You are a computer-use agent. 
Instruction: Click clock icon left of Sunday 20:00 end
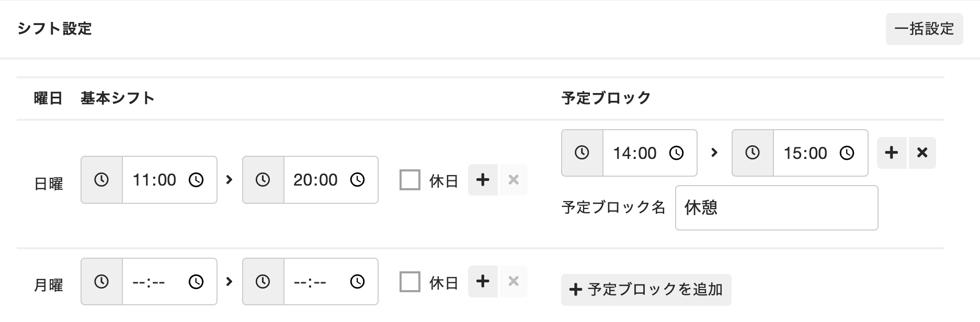pos(263,180)
